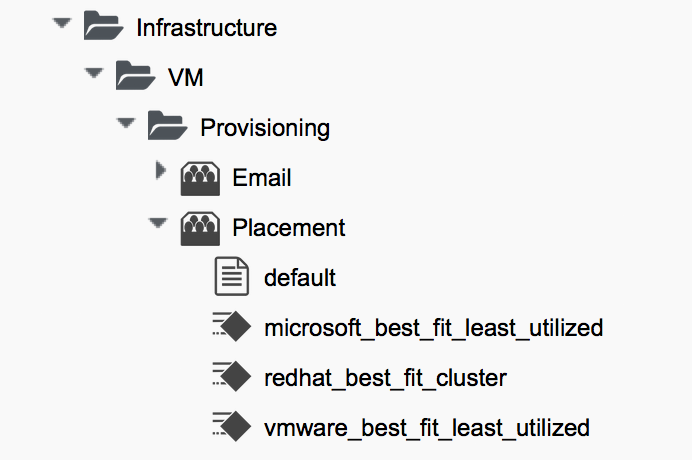
Task: Open the microsoft_best_fit_least_utilized method label
Action: (x=433, y=328)
